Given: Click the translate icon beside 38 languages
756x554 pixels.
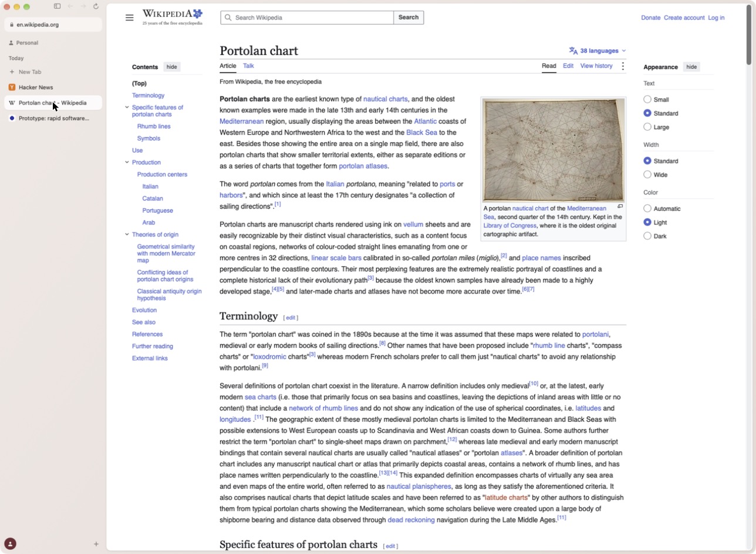Looking at the screenshot, I should [573, 51].
